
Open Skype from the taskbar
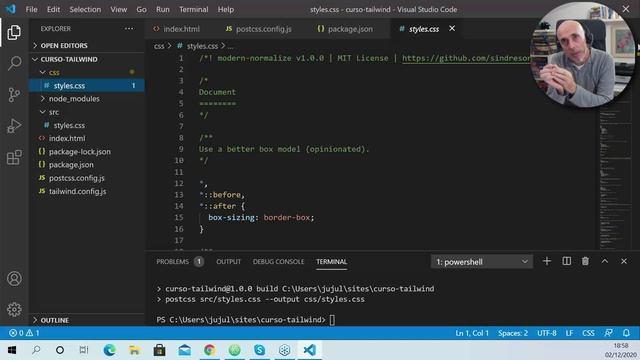coord(259,350)
